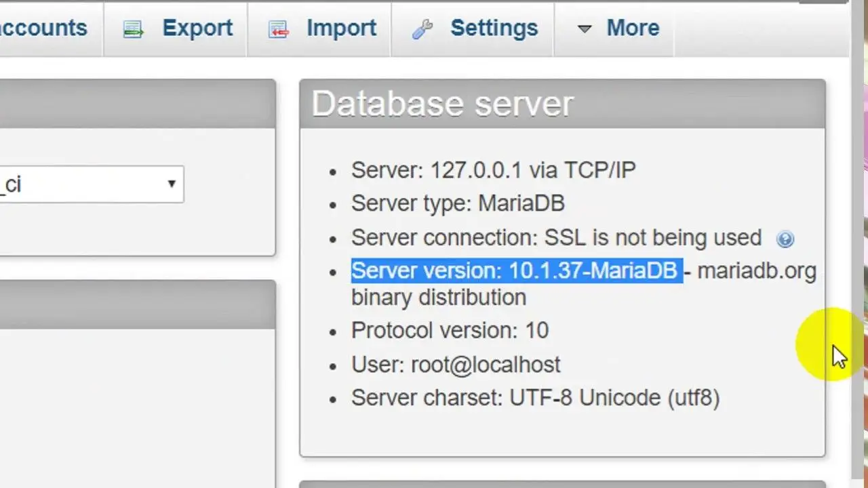Image resolution: width=868 pixels, height=488 pixels.
Task: Click the help icon next to SSL connection
Action: point(785,239)
